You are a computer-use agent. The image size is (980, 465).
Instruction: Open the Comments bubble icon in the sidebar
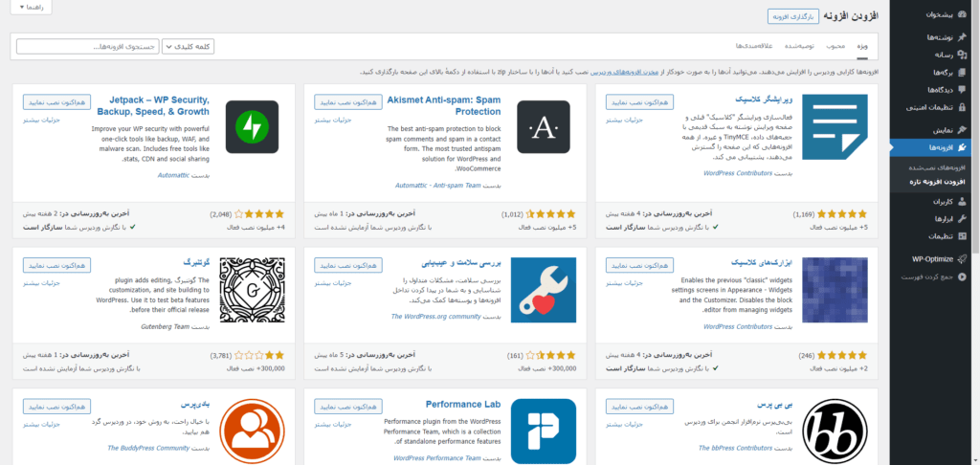[961, 89]
